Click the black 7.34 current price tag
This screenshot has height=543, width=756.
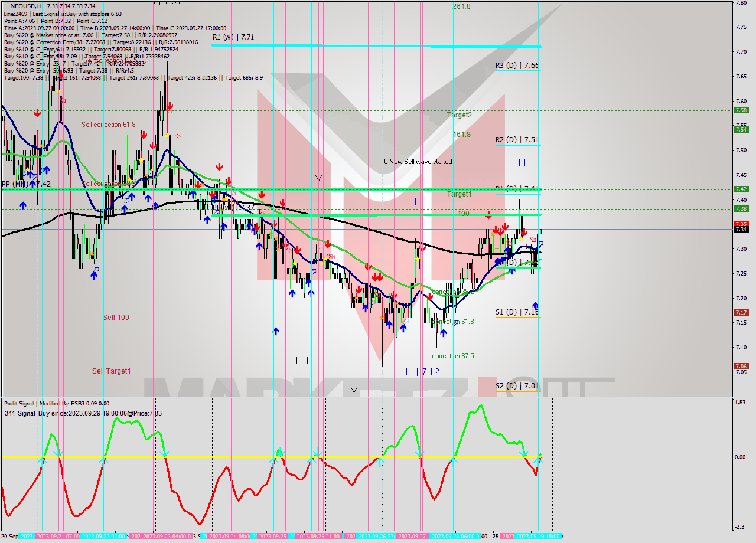741,229
